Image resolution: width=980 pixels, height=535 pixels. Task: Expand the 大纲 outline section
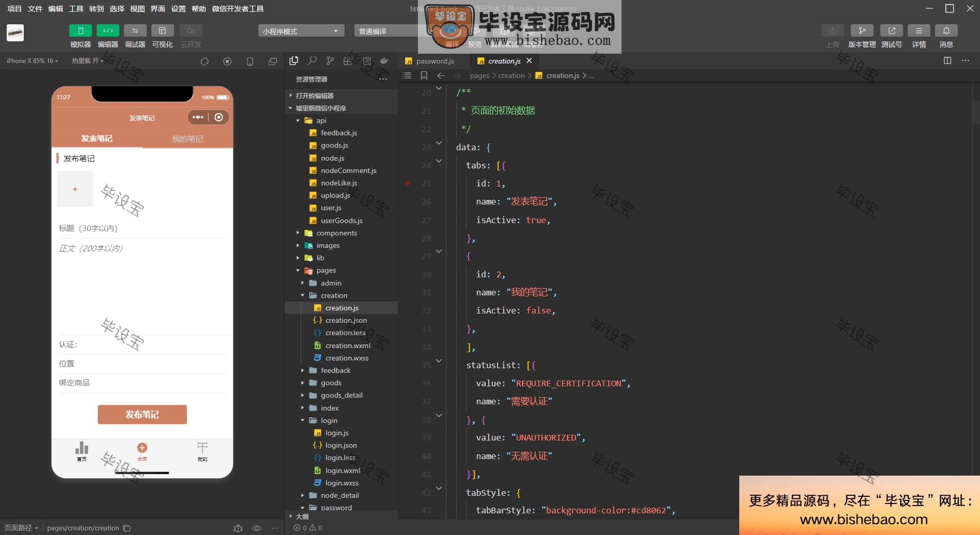pos(341,516)
